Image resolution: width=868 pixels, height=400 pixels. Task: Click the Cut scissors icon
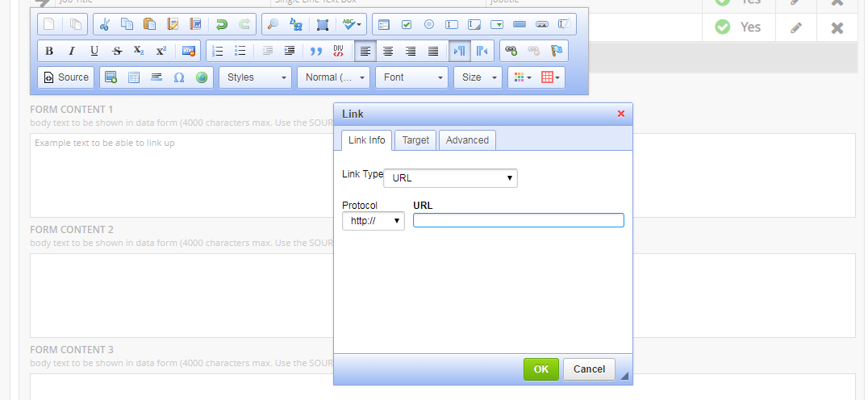(x=105, y=24)
